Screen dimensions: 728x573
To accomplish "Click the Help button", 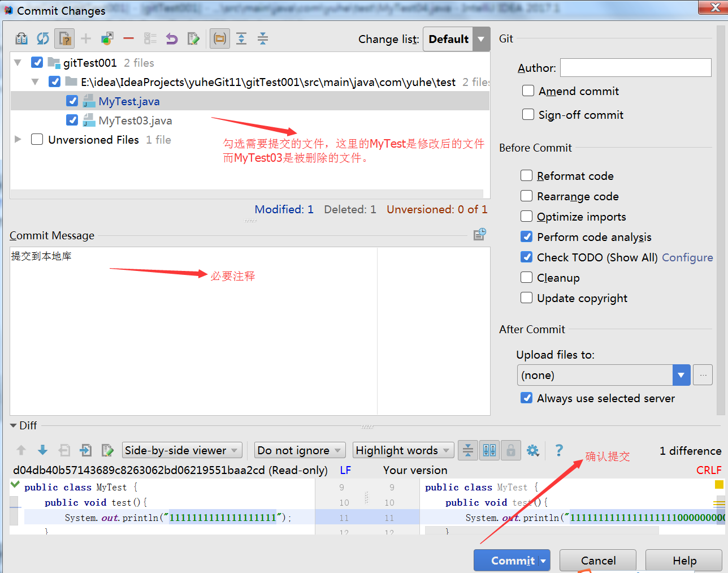I will tap(684, 561).
